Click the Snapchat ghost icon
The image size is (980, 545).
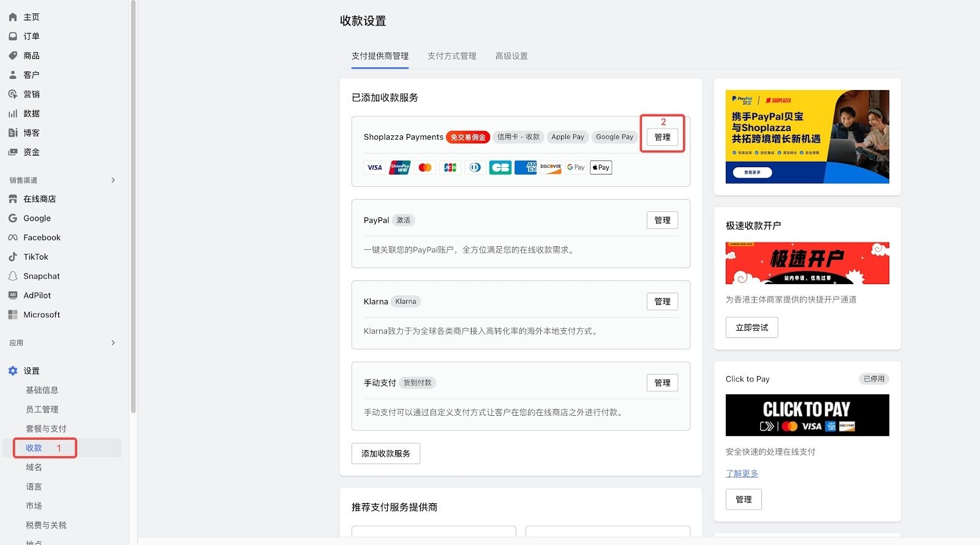coord(13,276)
